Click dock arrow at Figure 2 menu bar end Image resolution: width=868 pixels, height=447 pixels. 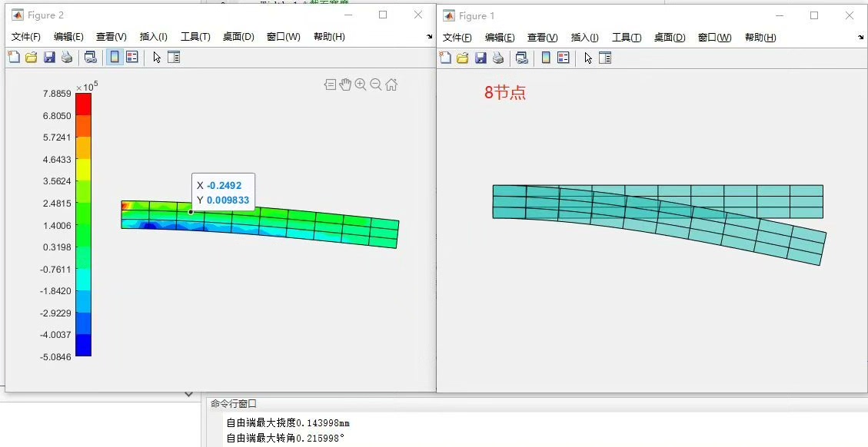tap(430, 37)
